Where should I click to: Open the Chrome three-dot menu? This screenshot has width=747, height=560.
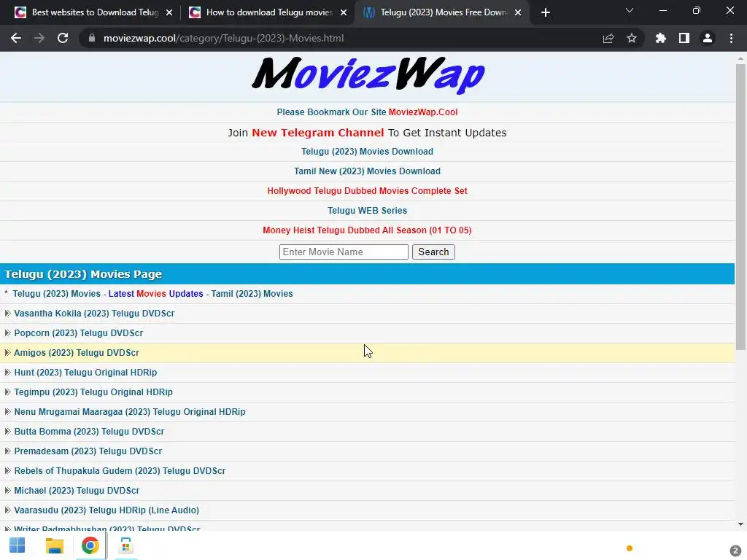click(731, 38)
